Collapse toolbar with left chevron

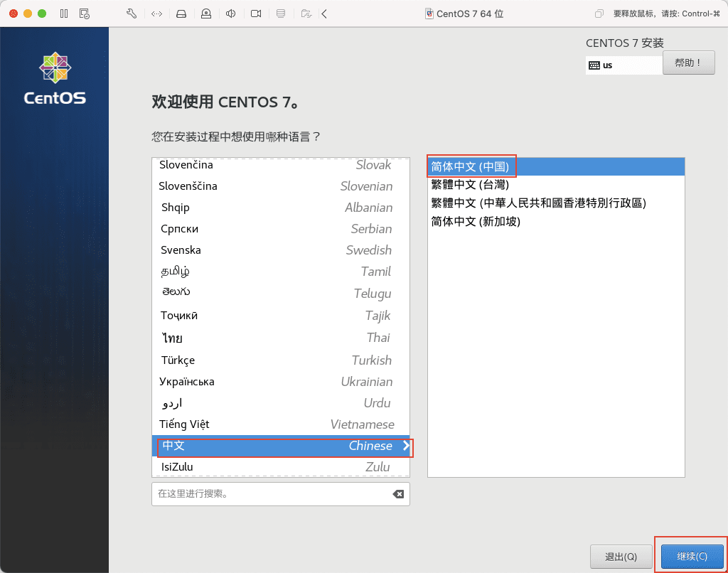325,14
